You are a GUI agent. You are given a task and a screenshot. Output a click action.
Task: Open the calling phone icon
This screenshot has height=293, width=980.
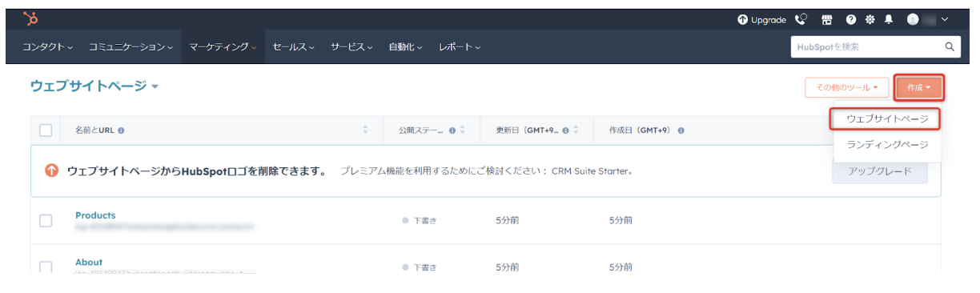[x=801, y=19]
